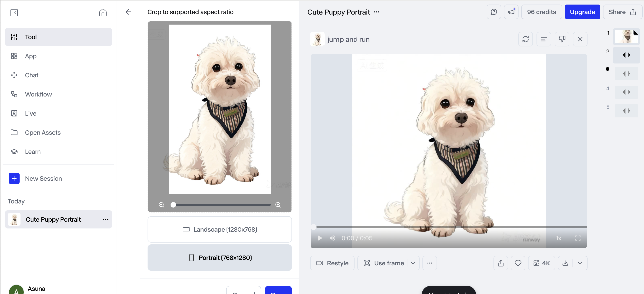Viewport: 644px width, 294px height.
Task: Click the Restyle button
Action: point(332,263)
